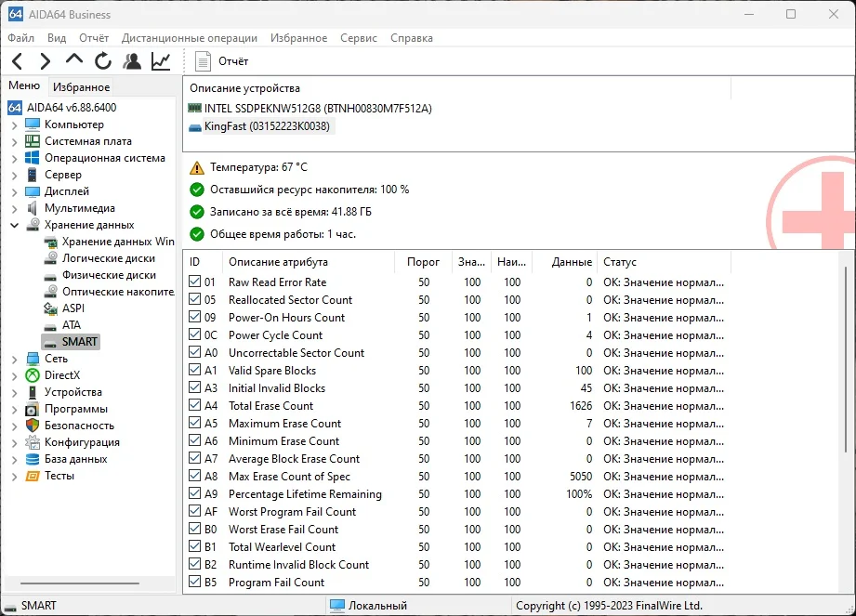
Task: Toggle the B5 Program Fail Count checkbox
Action: click(194, 582)
